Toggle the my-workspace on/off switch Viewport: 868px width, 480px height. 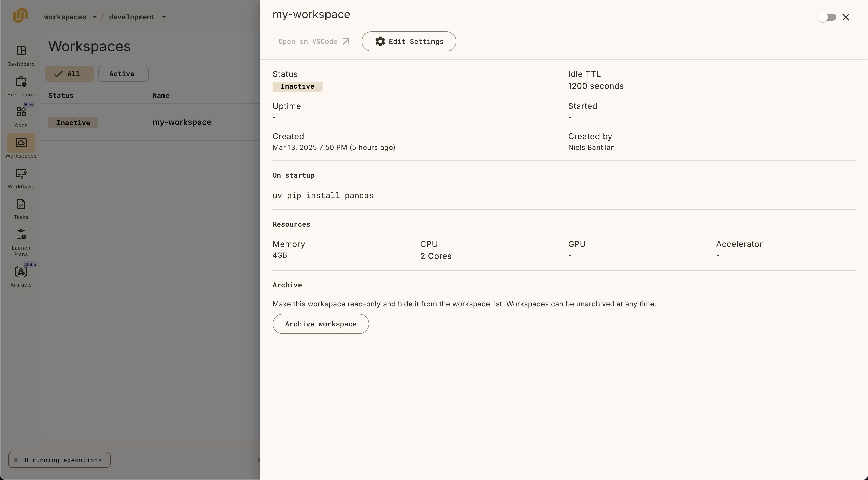827,17
